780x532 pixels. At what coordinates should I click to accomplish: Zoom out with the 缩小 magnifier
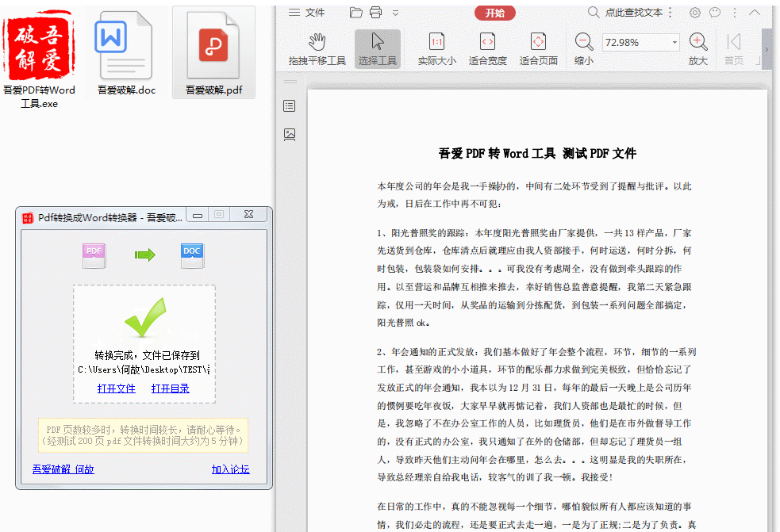(x=584, y=49)
